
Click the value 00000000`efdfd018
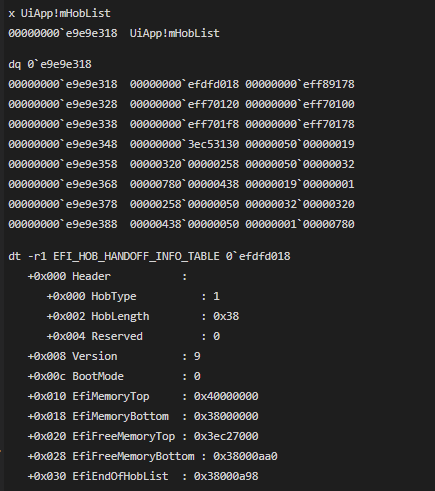click(184, 84)
